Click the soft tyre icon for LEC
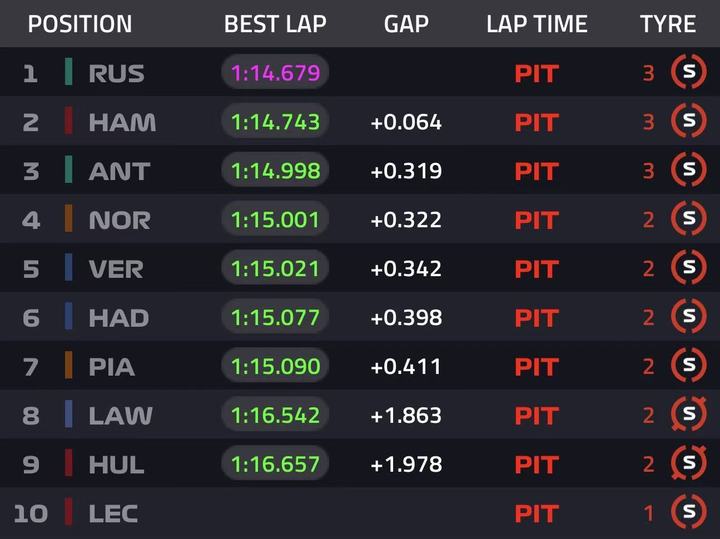Screen dimensions: 720x539 [x=689, y=512]
